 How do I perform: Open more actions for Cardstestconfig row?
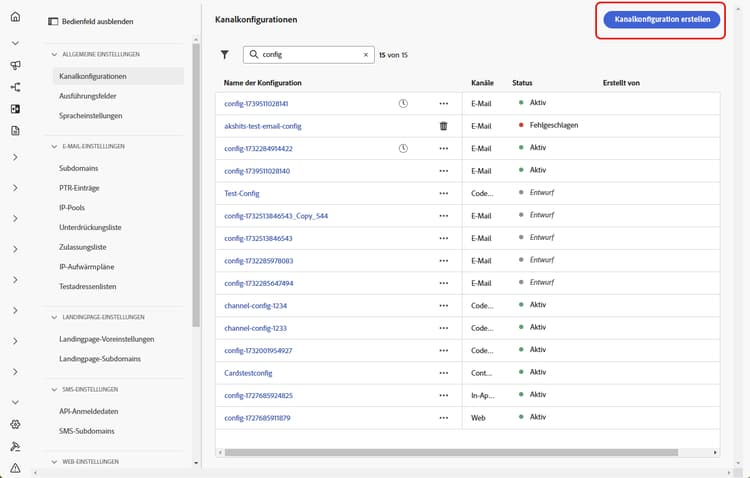(x=443, y=373)
